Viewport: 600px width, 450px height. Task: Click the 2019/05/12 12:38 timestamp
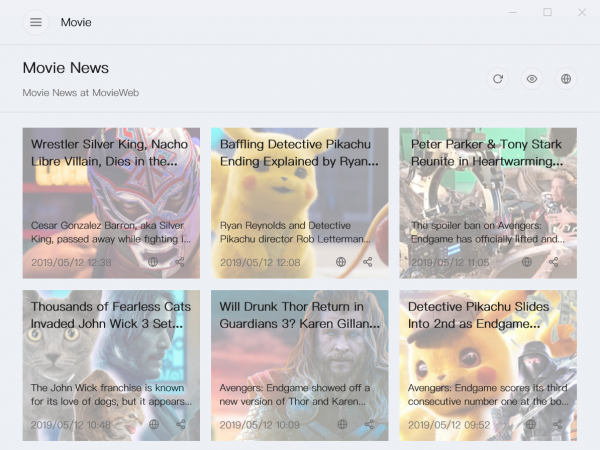coord(71,262)
